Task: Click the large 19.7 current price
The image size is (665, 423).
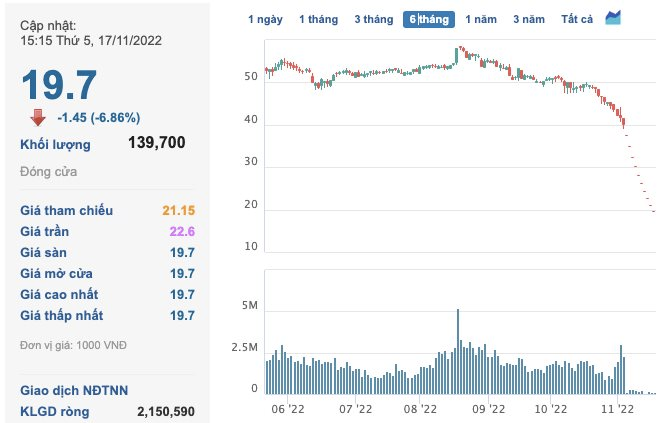Action: pos(59,83)
